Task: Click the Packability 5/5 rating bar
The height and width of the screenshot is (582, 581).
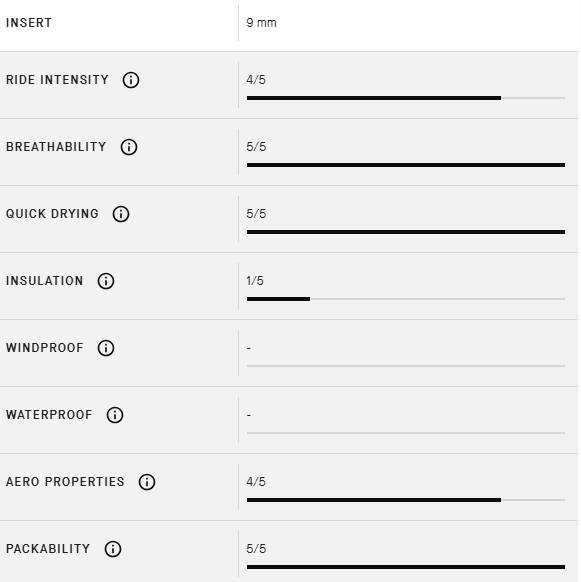Action: (x=406, y=567)
